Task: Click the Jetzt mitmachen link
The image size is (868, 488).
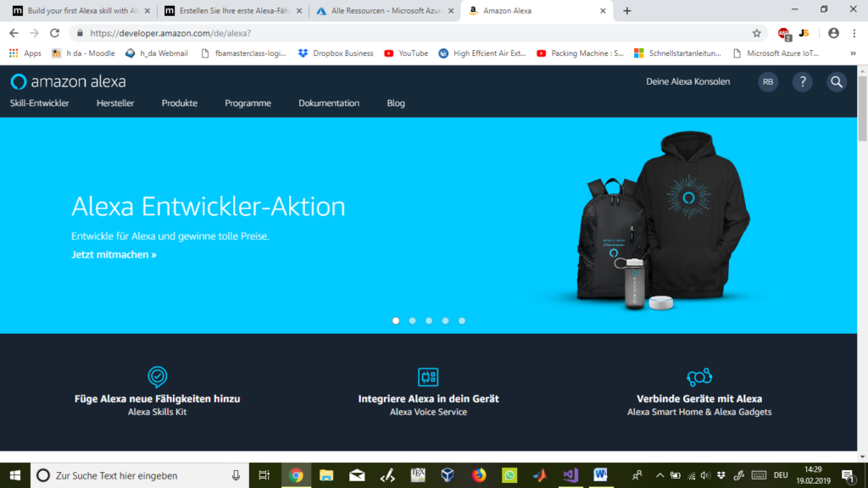Action: tap(114, 254)
